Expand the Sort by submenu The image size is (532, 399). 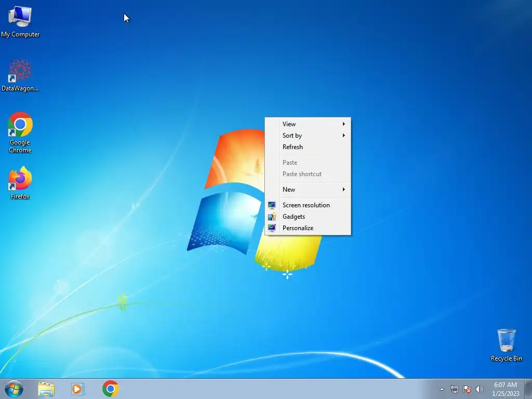click(308, 136)
